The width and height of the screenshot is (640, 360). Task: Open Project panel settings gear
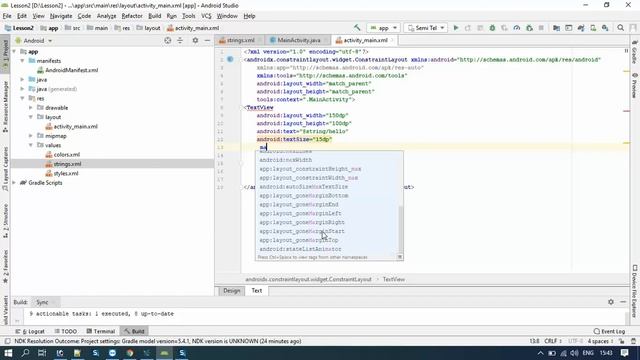pyautogui.click(x=195, y=40)
